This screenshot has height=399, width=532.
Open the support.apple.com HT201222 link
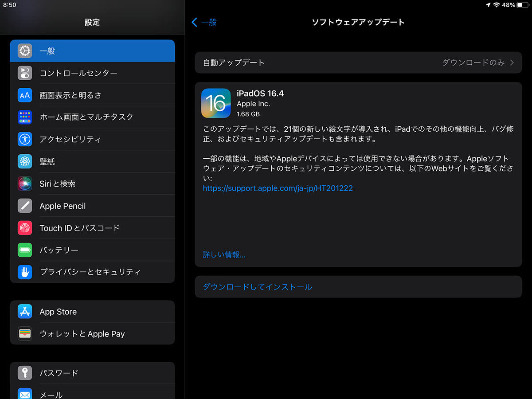pos(278,188)
